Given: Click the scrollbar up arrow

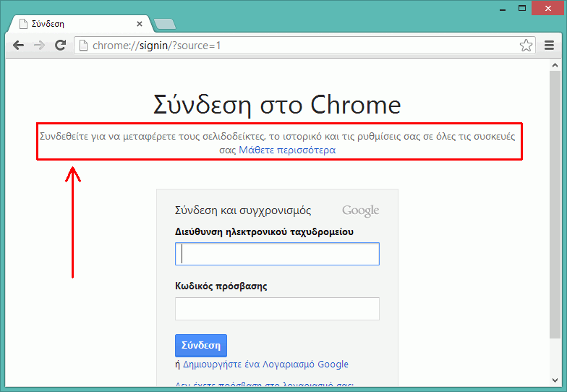Looking at the screenshot, I should point(555,65).
